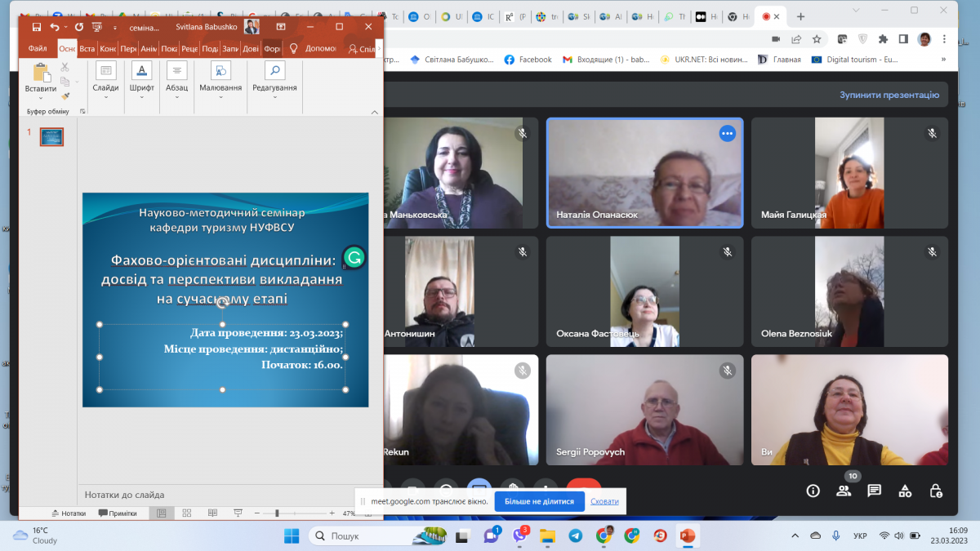
Task: Click the Format Painter brush icon
Action: (x=65, y=96)
